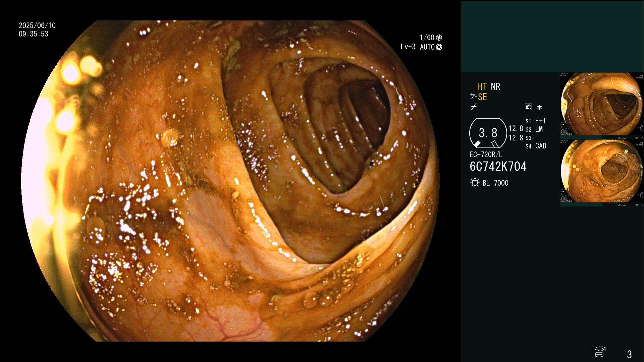Click the BL-7000 light source label
This screenshot has height=362, width=644.
point(495,183)
